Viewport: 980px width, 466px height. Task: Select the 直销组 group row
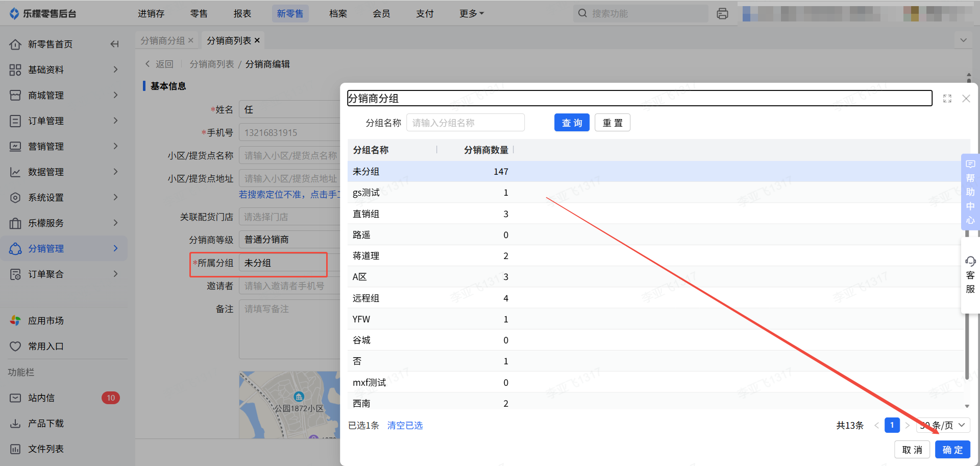366,214
